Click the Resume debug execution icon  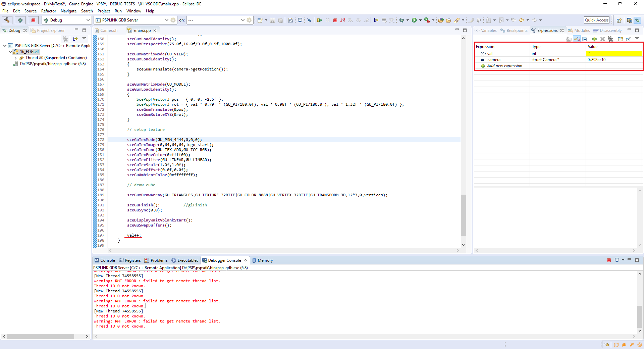pos(320,20)
